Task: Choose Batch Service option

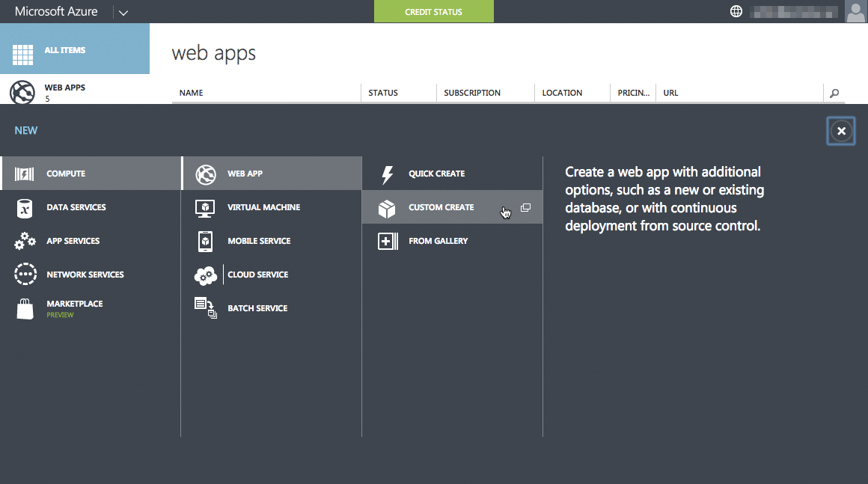Action: 272,309
